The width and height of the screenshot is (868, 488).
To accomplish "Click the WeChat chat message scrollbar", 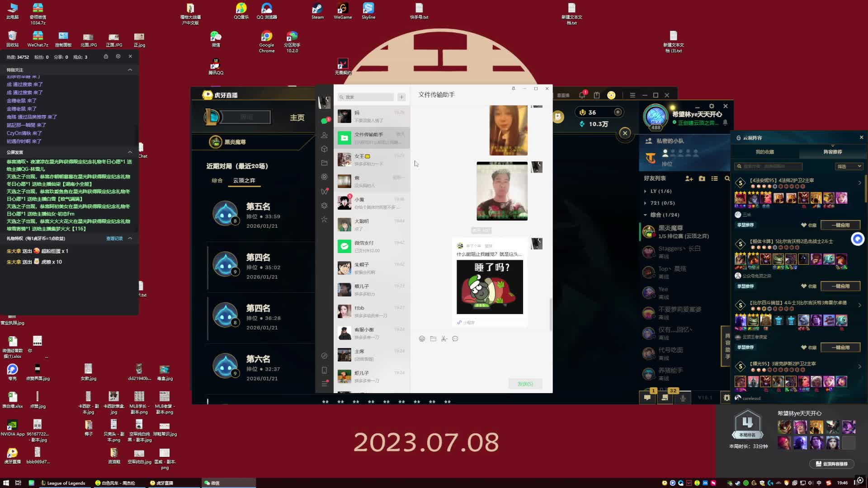I will pyautogui.click(x=550, y=314).
